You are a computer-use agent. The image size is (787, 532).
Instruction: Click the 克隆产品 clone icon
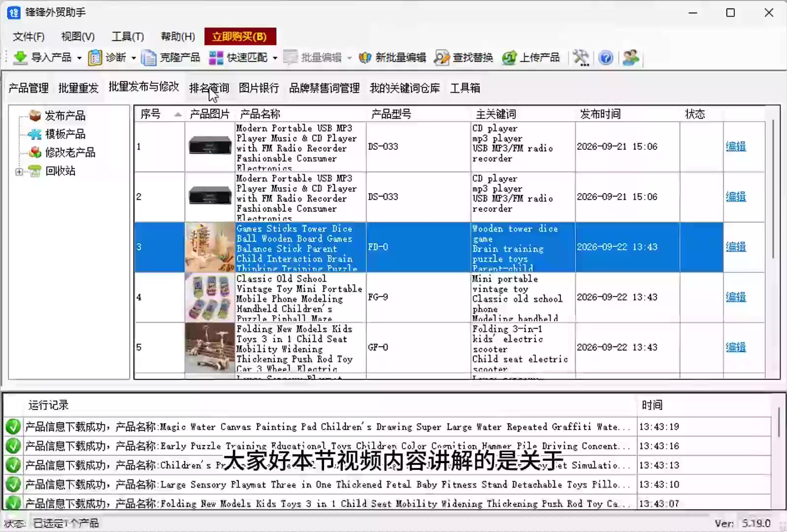click(x=149, y=58)
